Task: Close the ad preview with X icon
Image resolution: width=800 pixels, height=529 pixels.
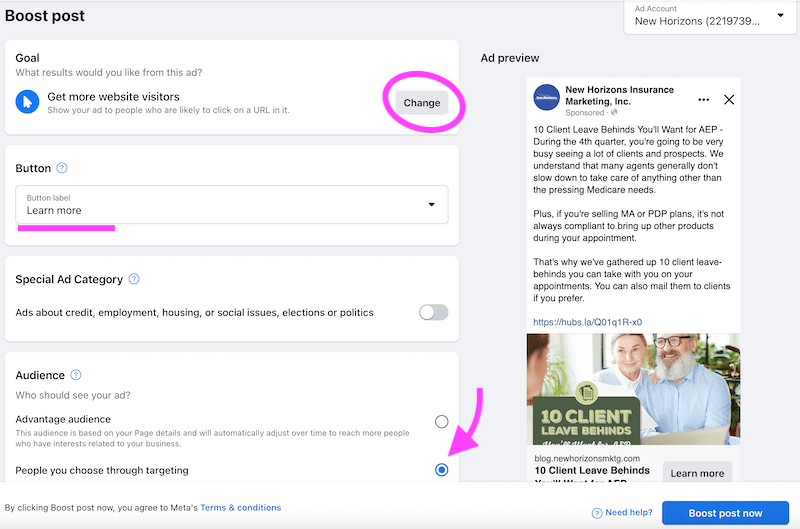Action: point(729,99)
